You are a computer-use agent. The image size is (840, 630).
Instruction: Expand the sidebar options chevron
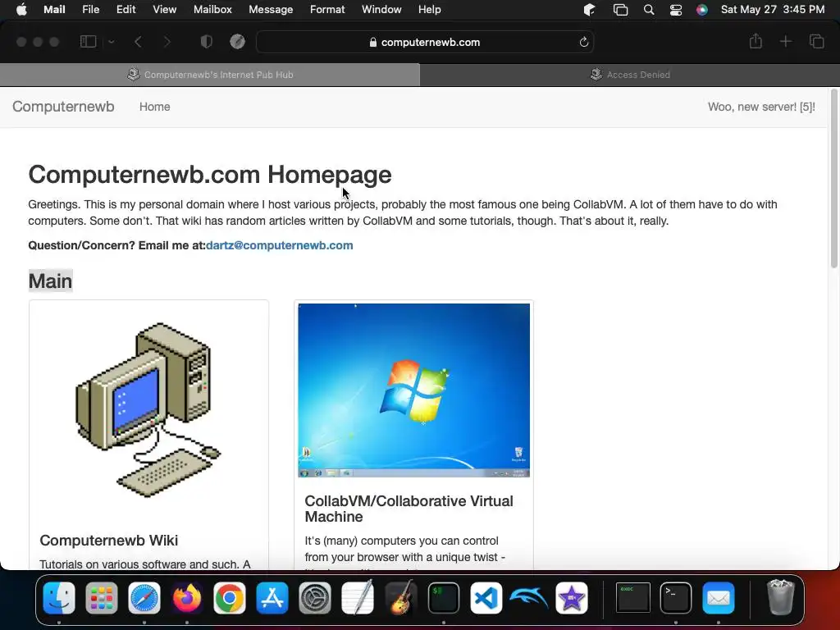111,42
